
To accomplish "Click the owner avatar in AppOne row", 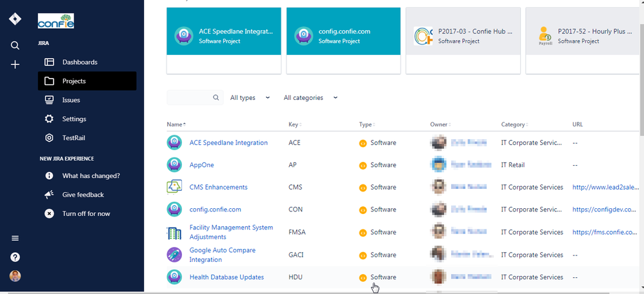I will click(438, 164).
